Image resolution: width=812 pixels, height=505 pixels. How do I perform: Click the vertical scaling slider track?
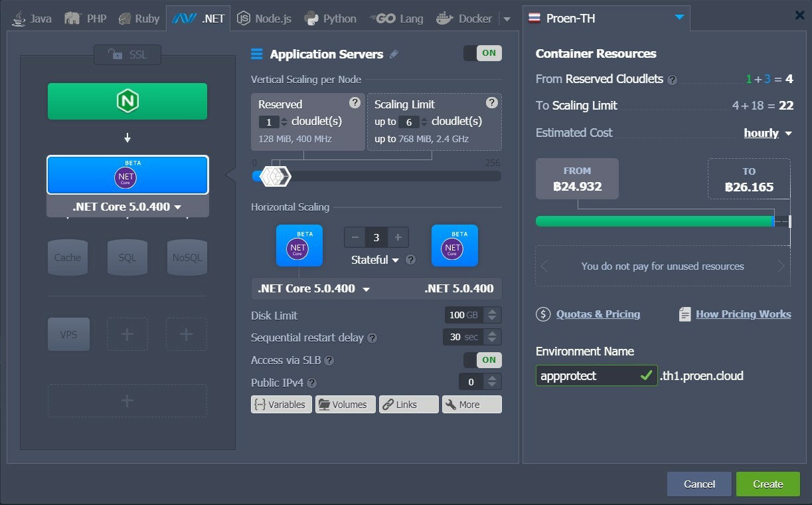(x=376, y=176)
